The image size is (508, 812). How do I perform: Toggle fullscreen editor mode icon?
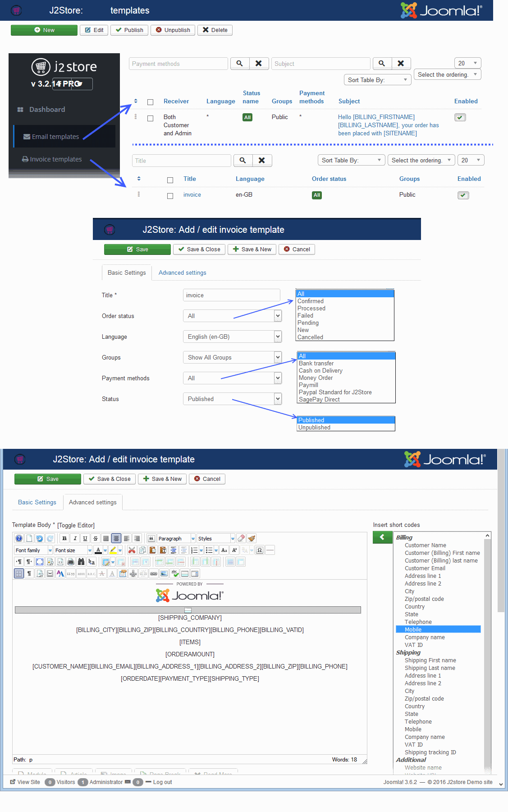40,562
